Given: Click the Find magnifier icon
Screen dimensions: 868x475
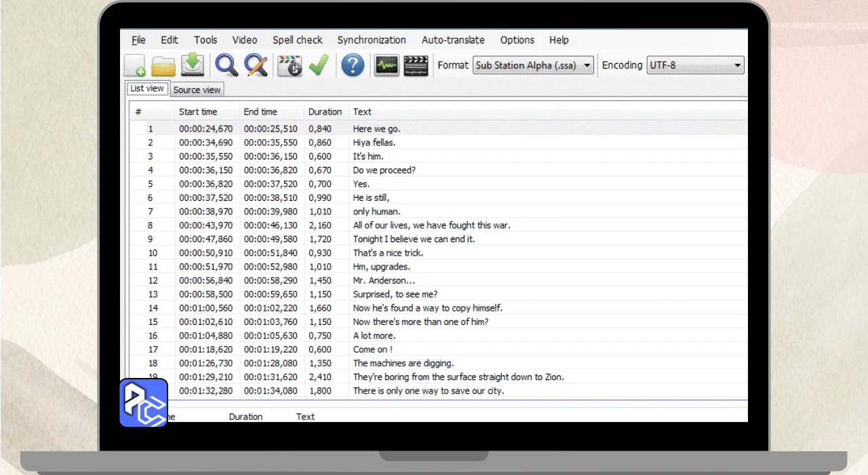Looking at the screenshot, I should tap(226, 66).
